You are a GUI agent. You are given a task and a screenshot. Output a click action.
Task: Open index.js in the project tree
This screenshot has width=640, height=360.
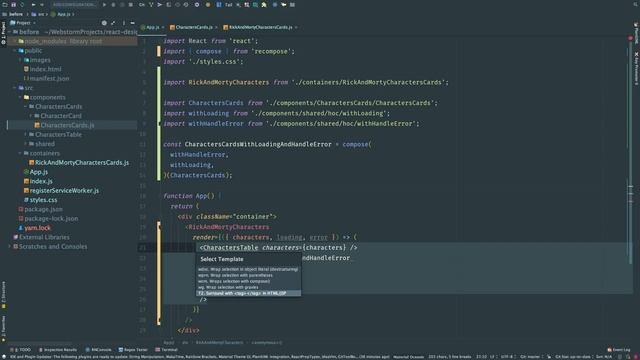(38, 181)
